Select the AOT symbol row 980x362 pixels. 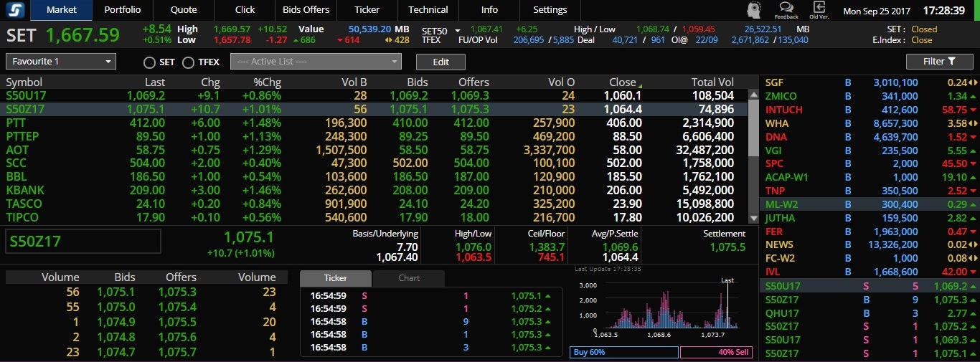374,150
